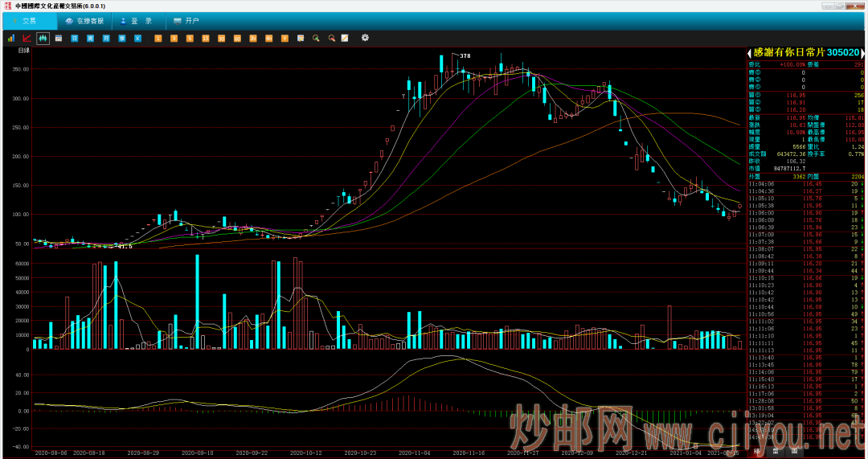The width and height of the screenshot is (868, 459).
Task: Click the 委比 +100.00% value
Action: (792, 65)
